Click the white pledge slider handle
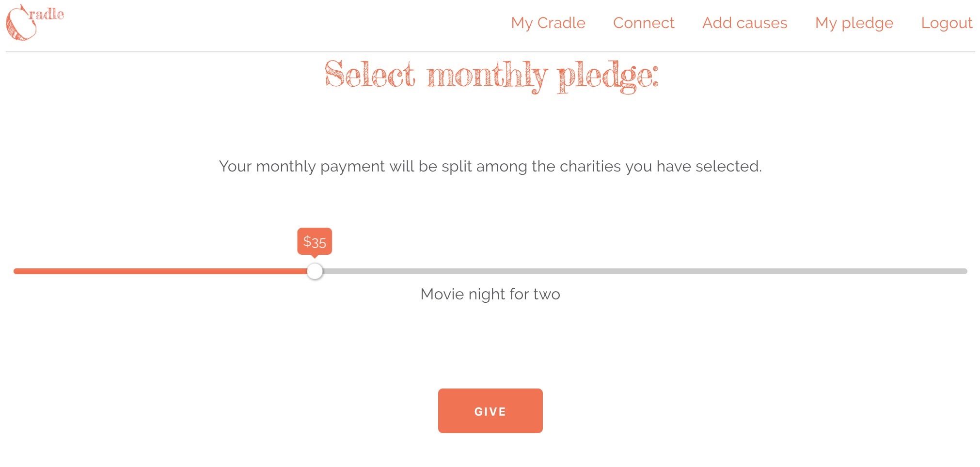 [315, 271]
